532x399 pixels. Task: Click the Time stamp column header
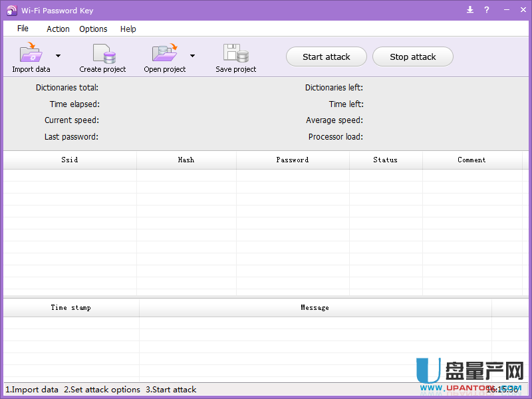(x=71, y=307)
